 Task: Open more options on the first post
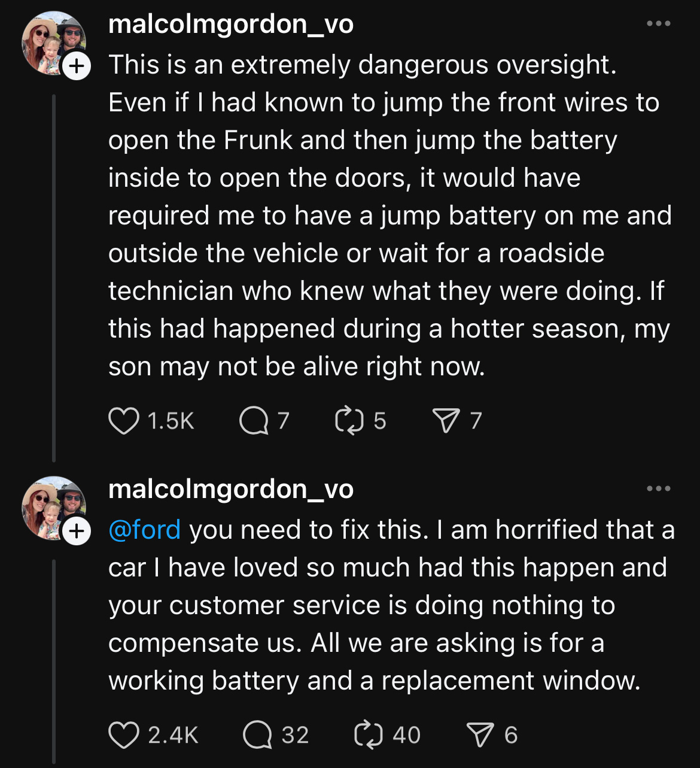tap(659, 23)
